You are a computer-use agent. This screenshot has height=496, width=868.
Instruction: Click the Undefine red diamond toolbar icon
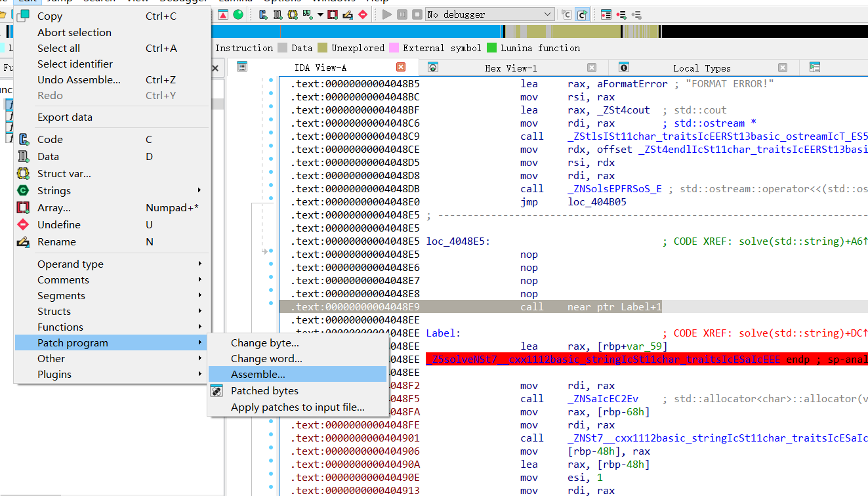363,14
